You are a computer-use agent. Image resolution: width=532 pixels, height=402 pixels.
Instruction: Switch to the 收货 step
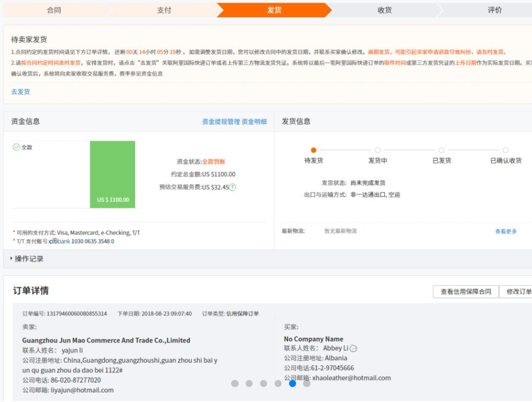385,10
